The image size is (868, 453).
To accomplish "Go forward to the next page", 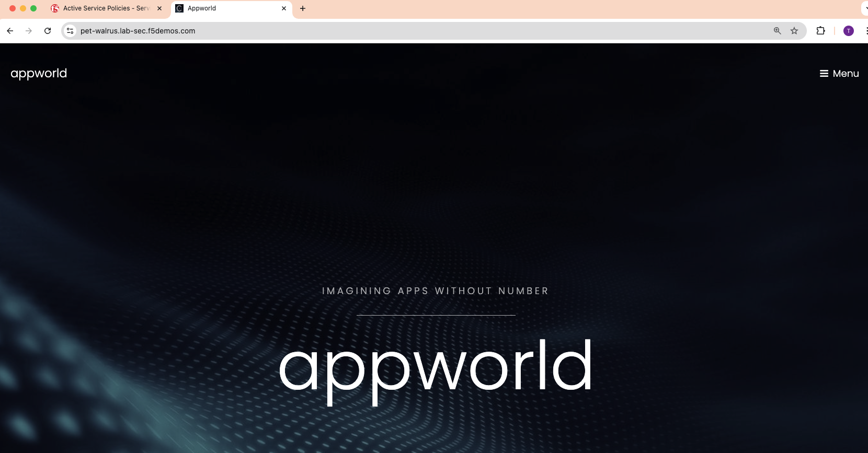I will point(29,31).
